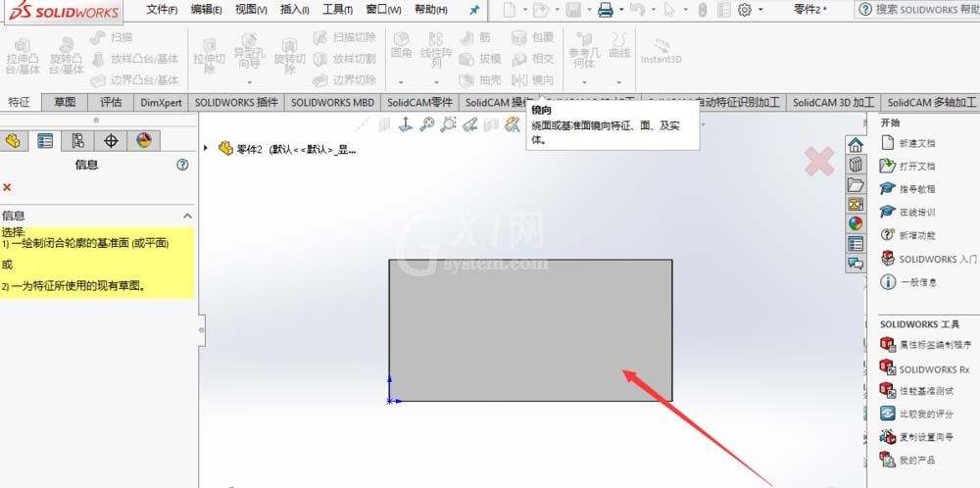980x488 pixels.
Task: Pin the menu bar with the pushpin
Action: [x=475, y=10]
